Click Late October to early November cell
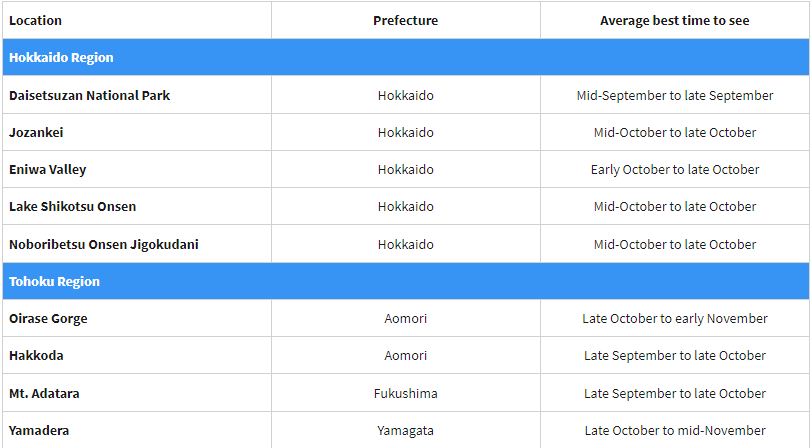Viewport: 812px width, 448px height. [674, 319]
